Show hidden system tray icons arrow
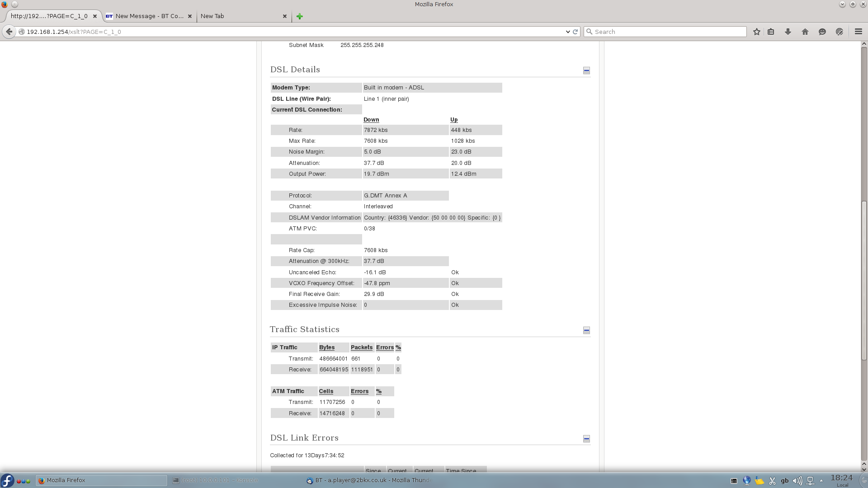868x488 pixels. pyautogui.click(x=821, y=481)
